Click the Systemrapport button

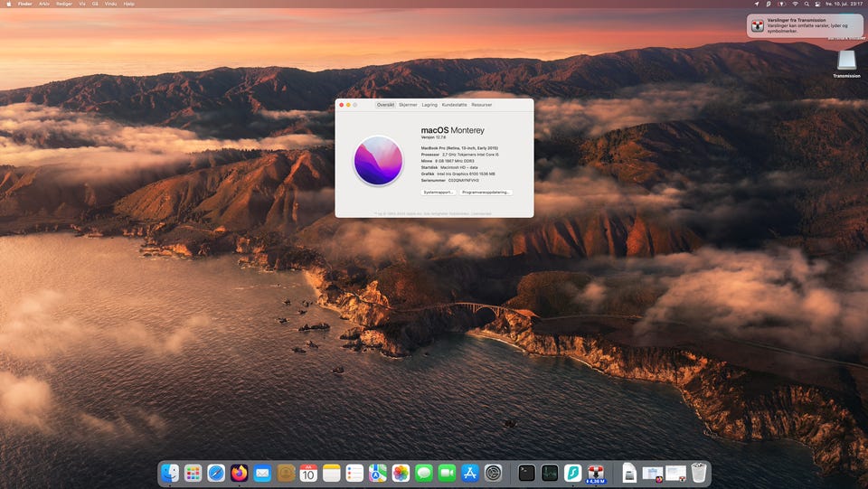[439, 193]
